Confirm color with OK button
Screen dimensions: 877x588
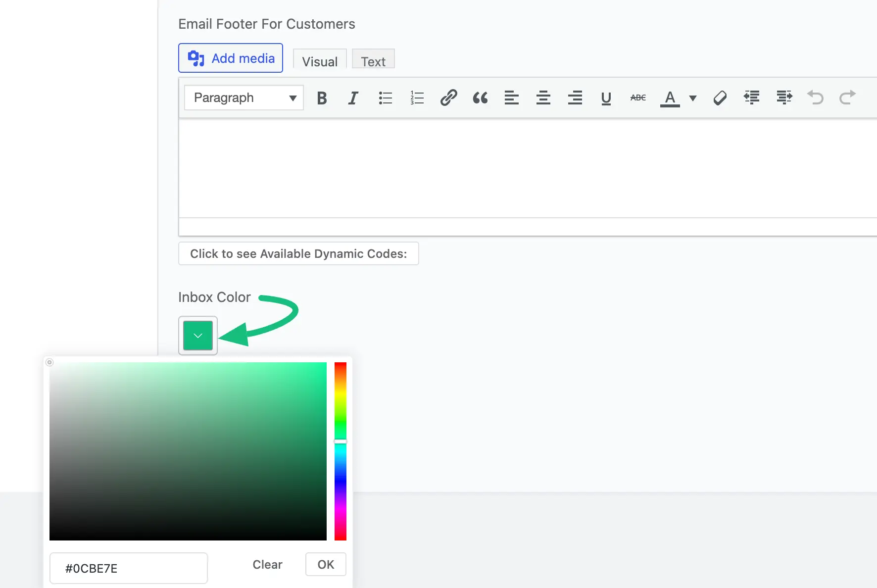point(326,565)
